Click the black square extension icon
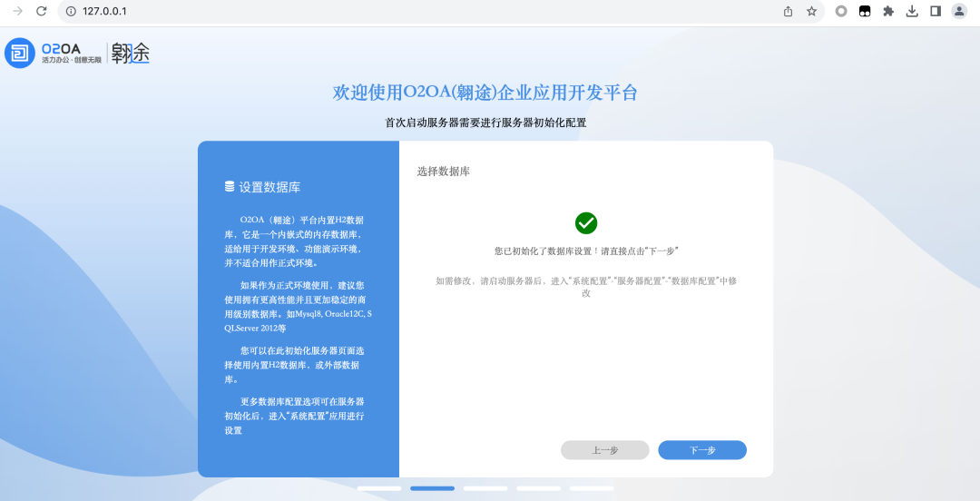Screen dimensions: 980x501 click(x=865, y=11)
